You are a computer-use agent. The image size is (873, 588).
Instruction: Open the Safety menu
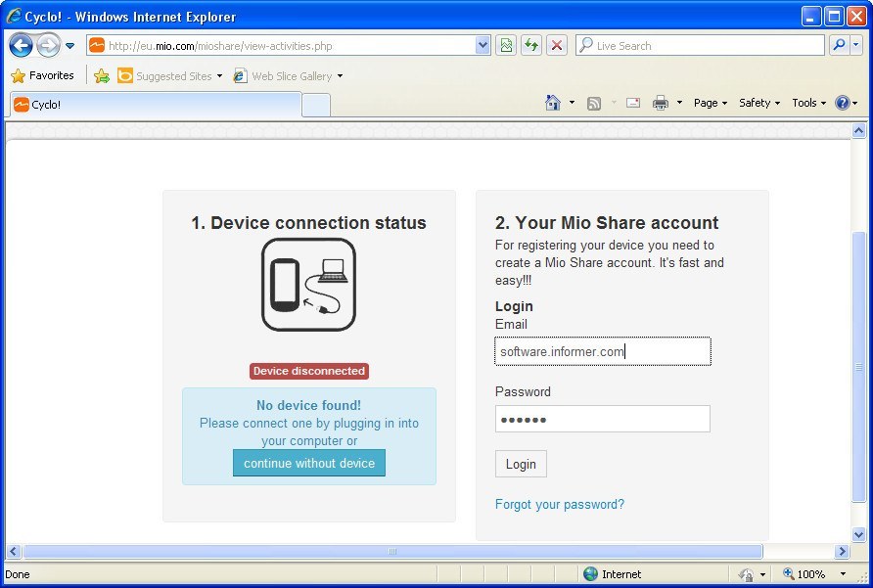(x=758, y=103)
